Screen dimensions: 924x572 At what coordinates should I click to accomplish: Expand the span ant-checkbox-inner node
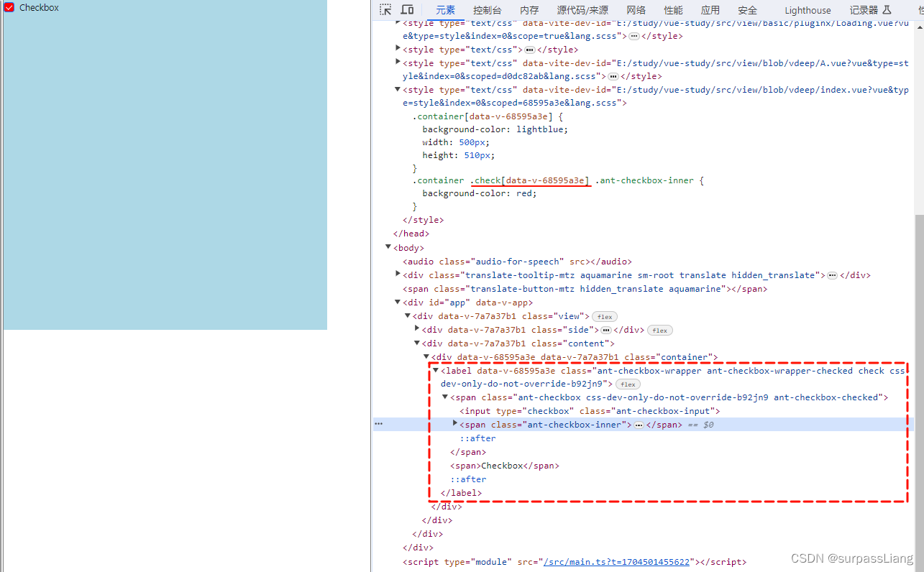pos(454,424)
